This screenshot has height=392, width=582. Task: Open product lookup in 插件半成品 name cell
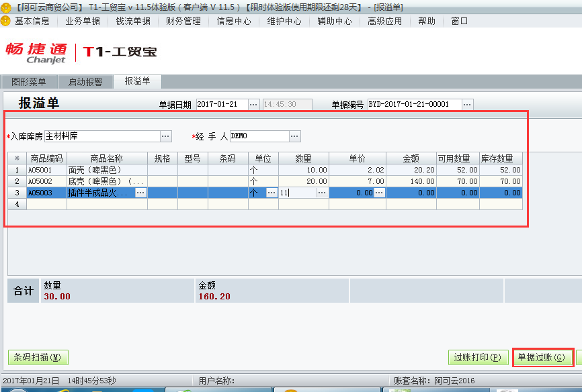coord(140,193)
